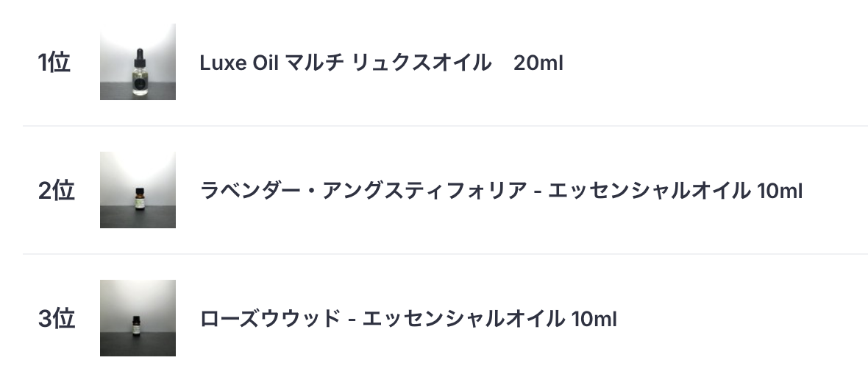Click the 2位 ranking label
Image resolution: width=868 pixels, height=377 pixels.
tap(57, 191)
